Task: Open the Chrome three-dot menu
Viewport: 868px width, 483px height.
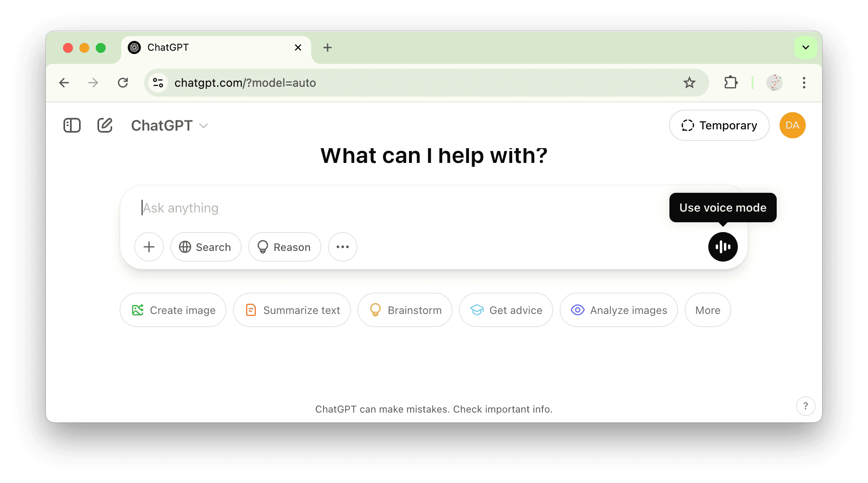Action: click(x=804, y=83)
